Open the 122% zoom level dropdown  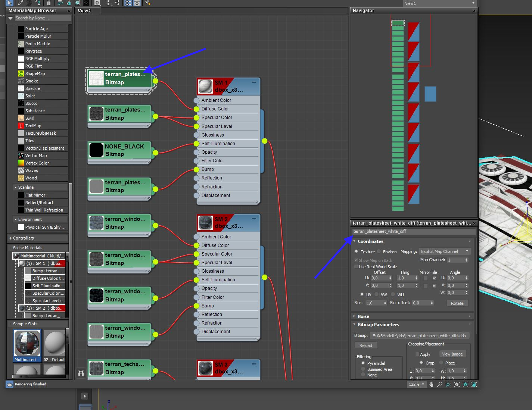417,384
